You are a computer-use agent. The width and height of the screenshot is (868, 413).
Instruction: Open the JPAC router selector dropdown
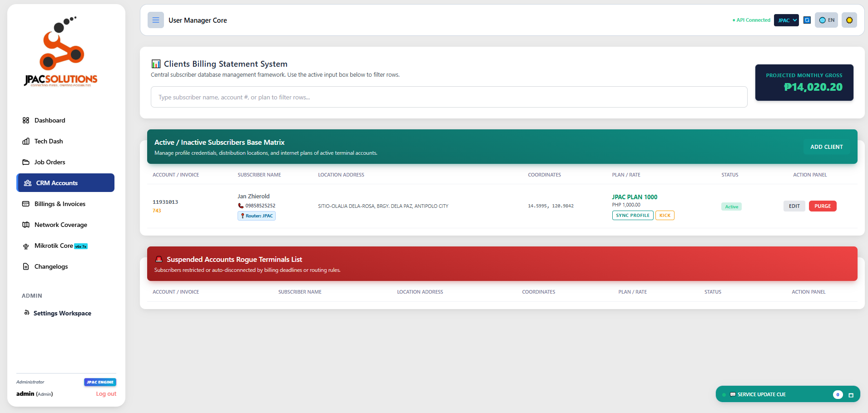click(786, 20)
